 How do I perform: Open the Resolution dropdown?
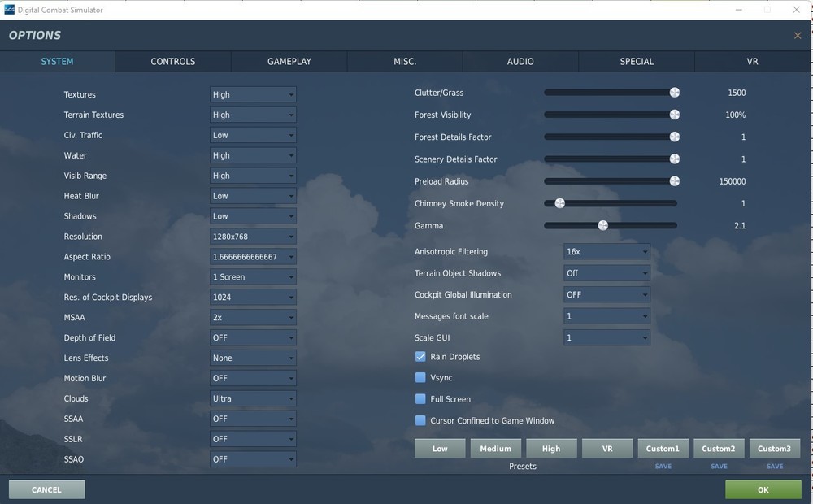[252, 236]
